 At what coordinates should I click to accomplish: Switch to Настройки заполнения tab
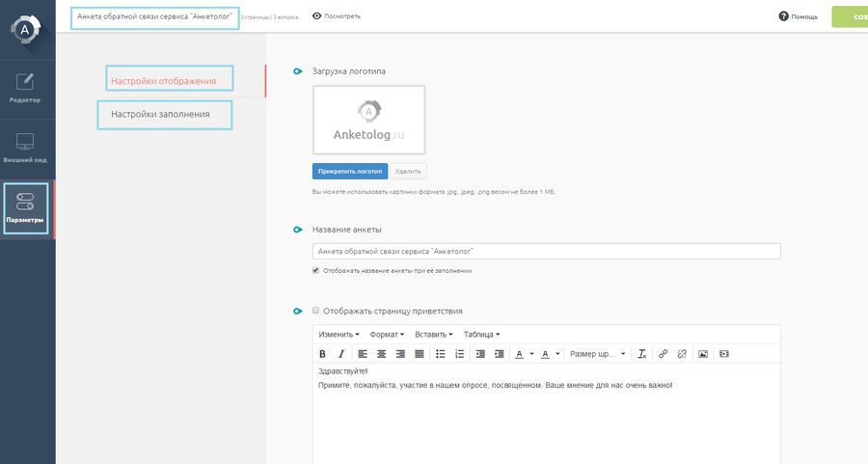click(x=164, y=115)
